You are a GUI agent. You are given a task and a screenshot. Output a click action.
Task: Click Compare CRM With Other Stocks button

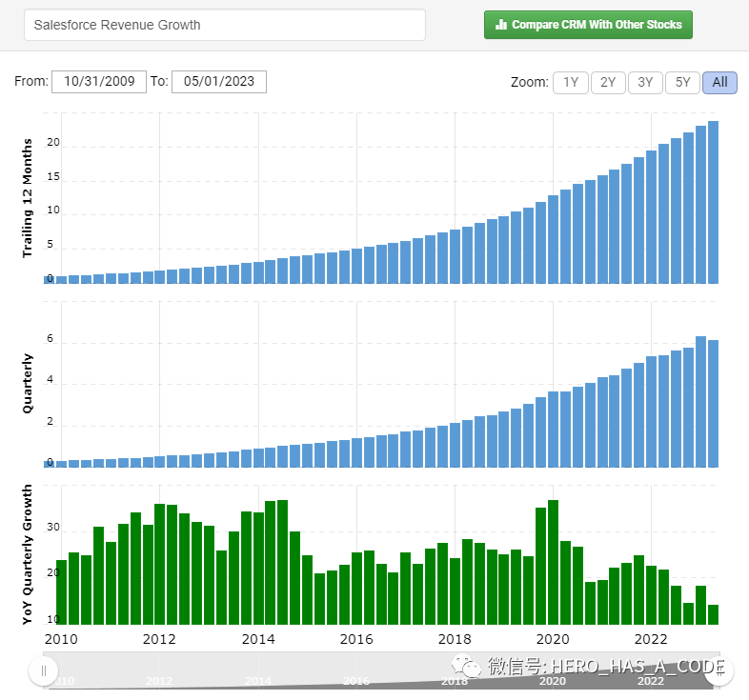click(588, 25)
